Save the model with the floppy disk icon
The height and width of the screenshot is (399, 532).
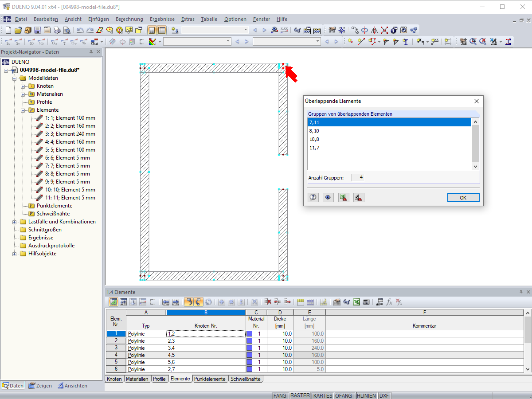click(38, 30)
